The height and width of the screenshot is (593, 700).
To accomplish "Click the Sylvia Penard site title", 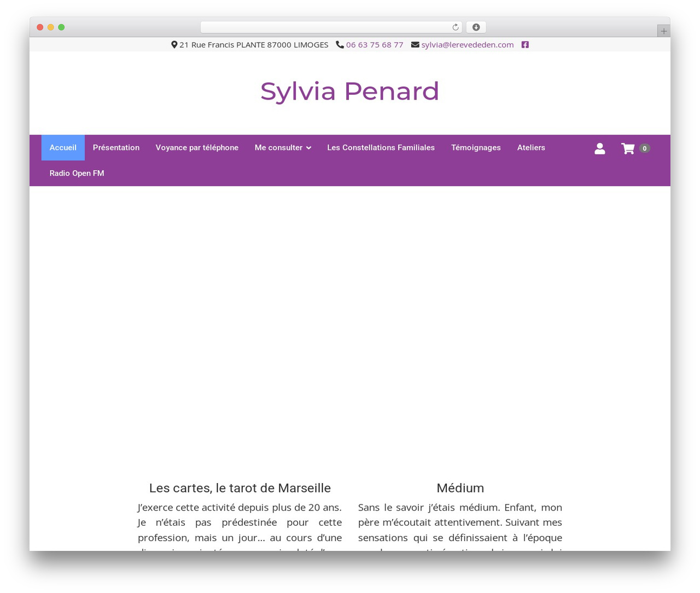I will (350, 91).
